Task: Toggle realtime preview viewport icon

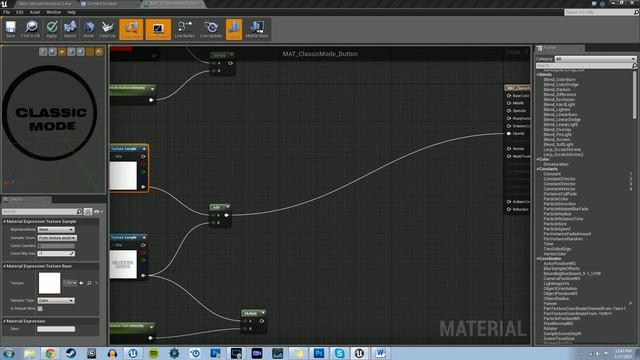Action: [99, 51]
